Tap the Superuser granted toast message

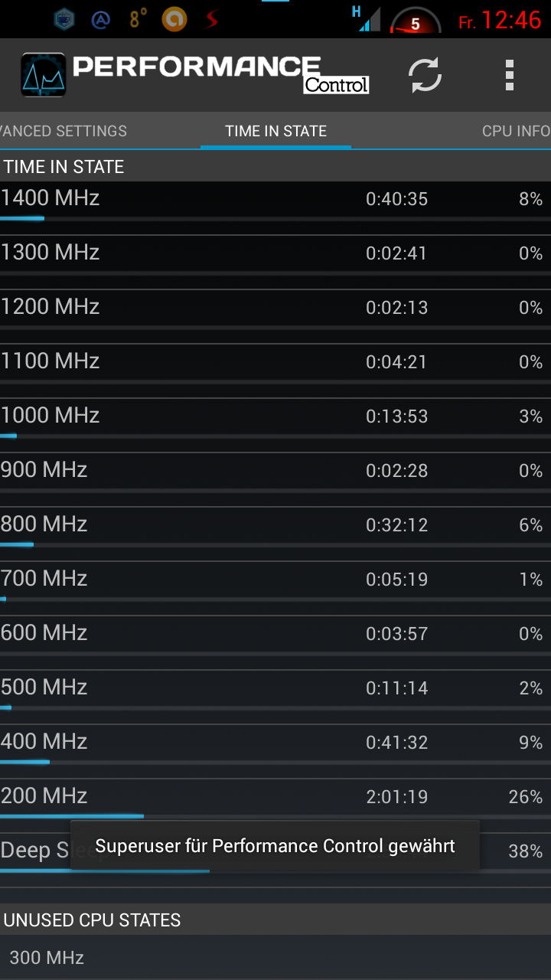[x=275, y=845]
